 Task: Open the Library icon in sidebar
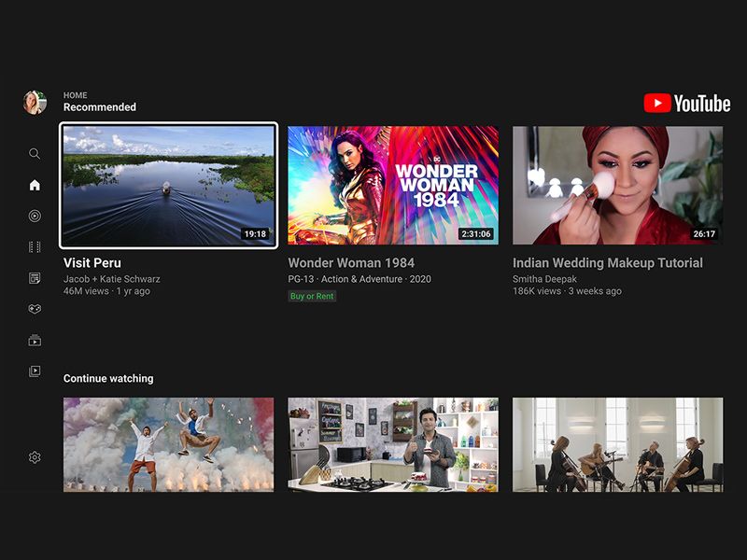[35, 371]
